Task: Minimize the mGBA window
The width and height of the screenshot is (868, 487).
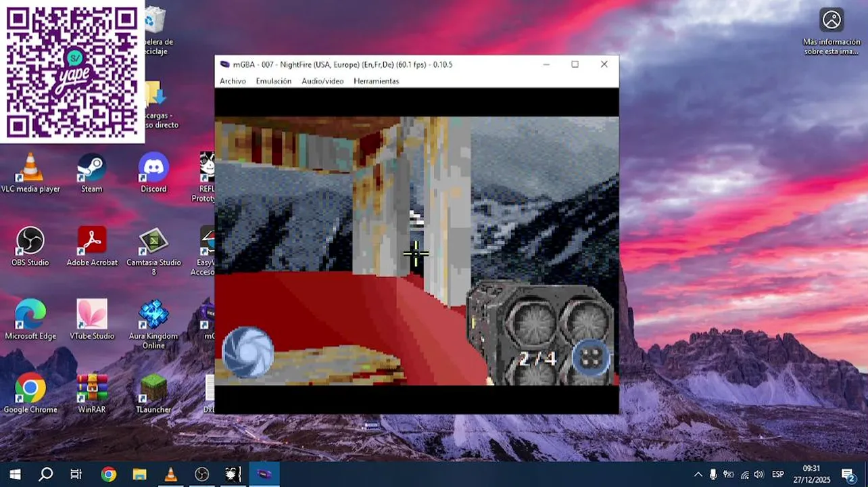Action: pos(545,64)
